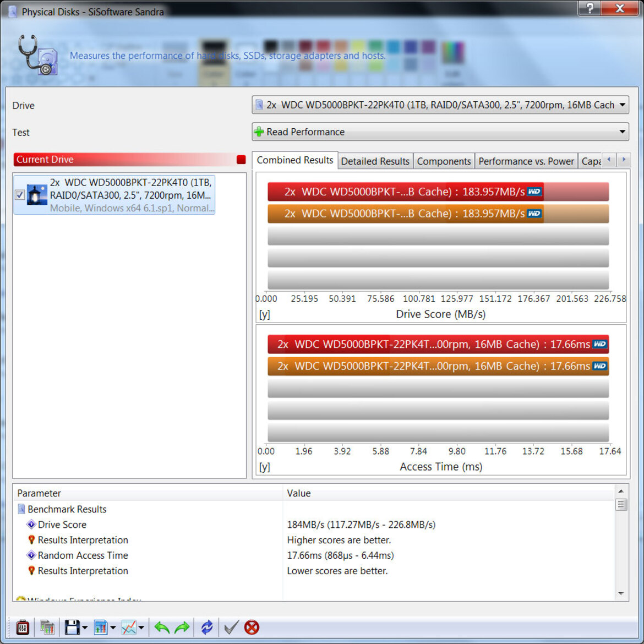Viewport: 644px width, 644px height.
Task: Uncheck the WDC WD5000BPKT current drive checkbox
Action: pos(19,195)
